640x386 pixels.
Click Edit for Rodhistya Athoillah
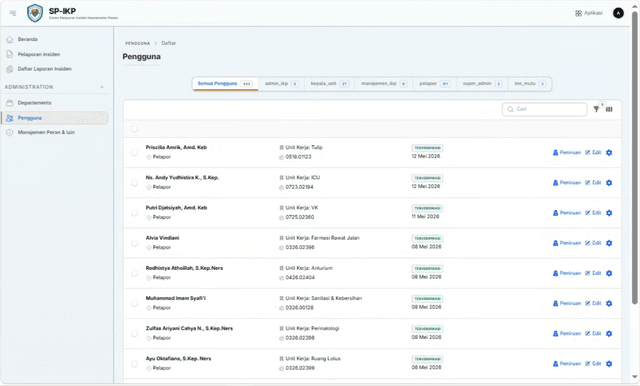(593, 273)
